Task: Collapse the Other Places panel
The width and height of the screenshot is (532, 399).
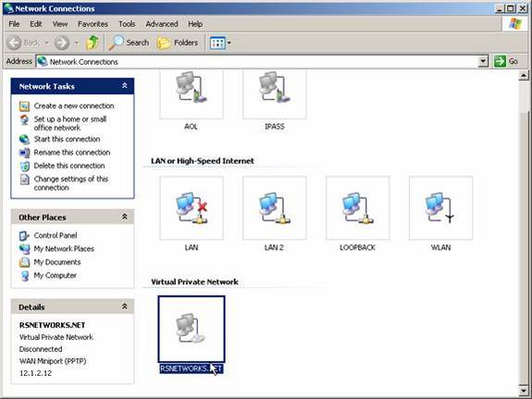Action: pyautogui.click(x=125, y=217)
